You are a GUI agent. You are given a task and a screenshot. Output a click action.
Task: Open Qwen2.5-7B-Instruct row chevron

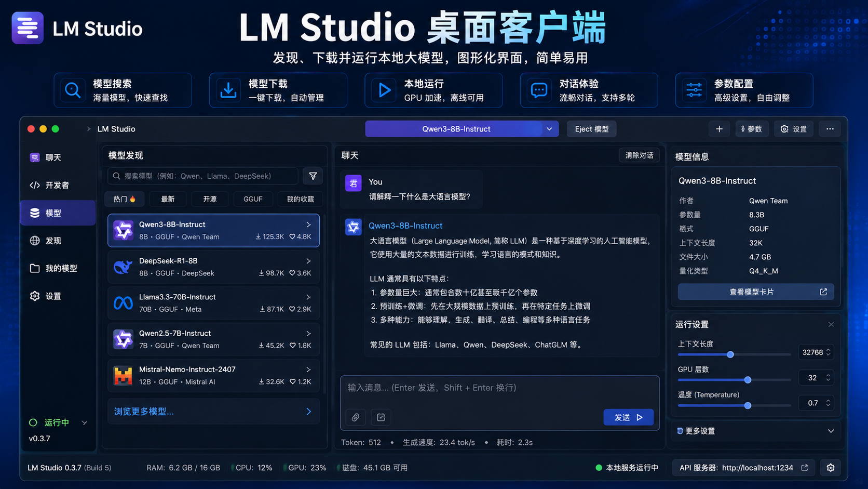pos(308,334)
